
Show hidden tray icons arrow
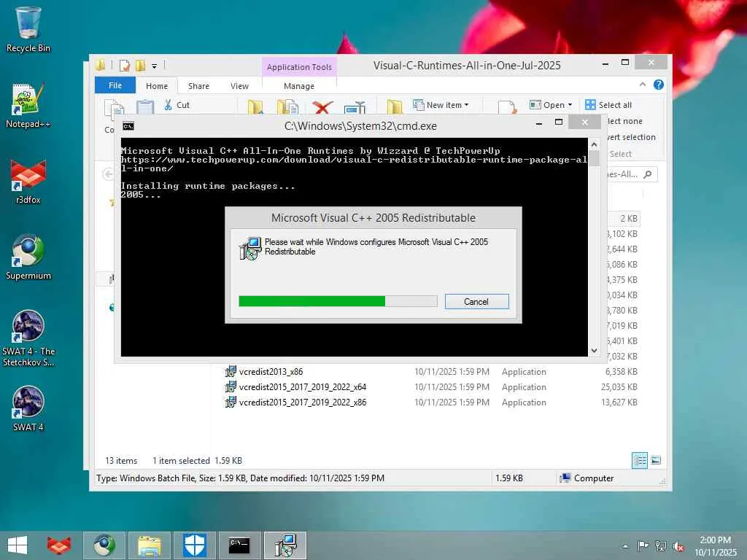(625, 546)
